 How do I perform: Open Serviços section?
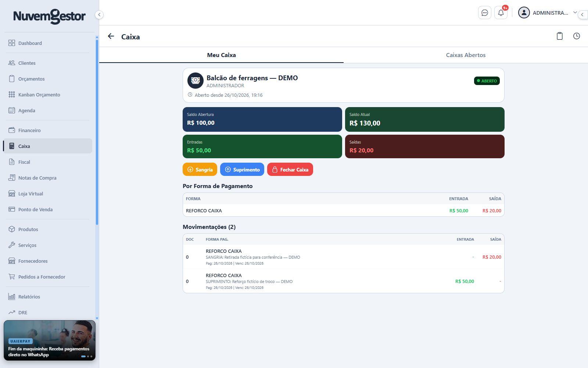pyautogui.click(x=48, y=245)
